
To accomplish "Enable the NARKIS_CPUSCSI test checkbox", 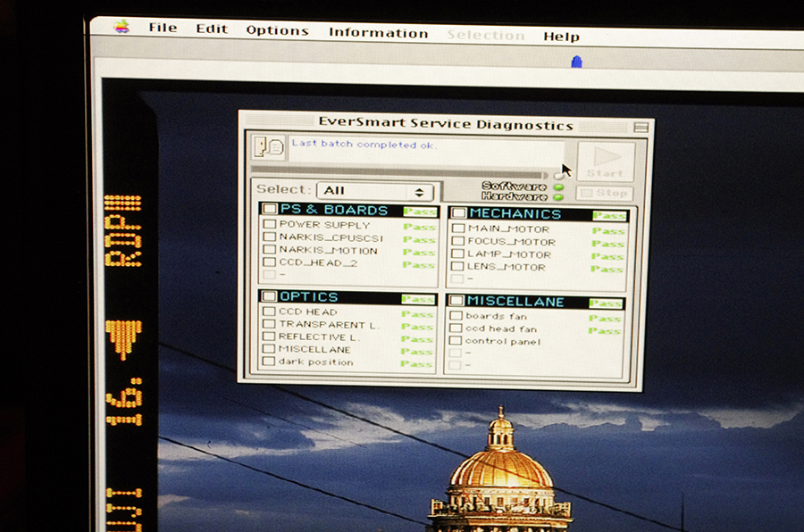I will pyautogui.click(x=269, y=237).
